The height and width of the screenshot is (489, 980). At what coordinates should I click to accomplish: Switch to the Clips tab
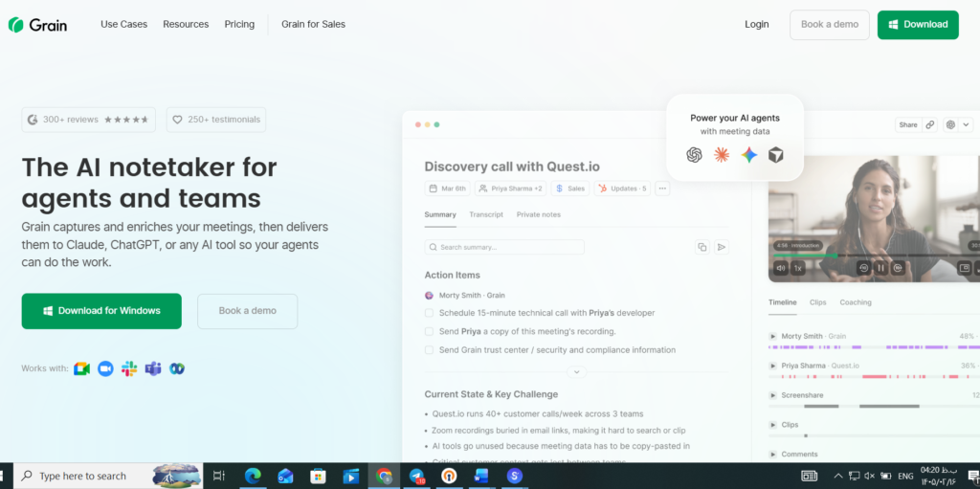[x=817, y=302]
